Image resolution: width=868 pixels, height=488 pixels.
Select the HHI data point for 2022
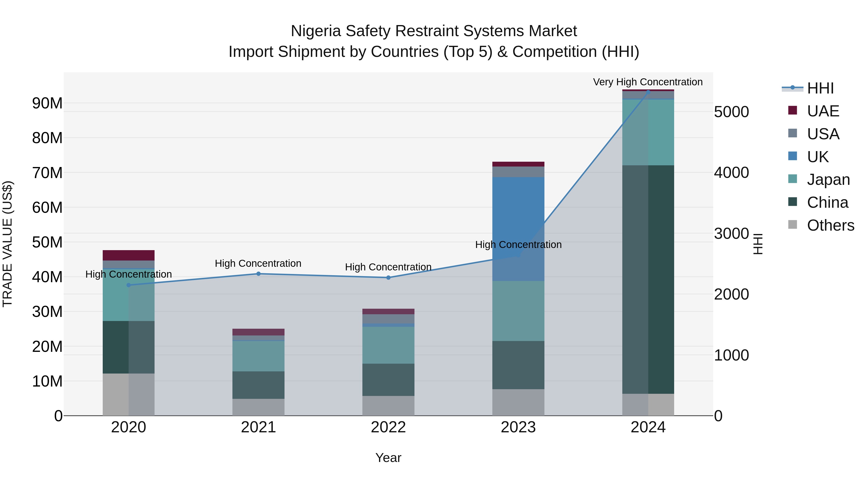coord(388,278)
